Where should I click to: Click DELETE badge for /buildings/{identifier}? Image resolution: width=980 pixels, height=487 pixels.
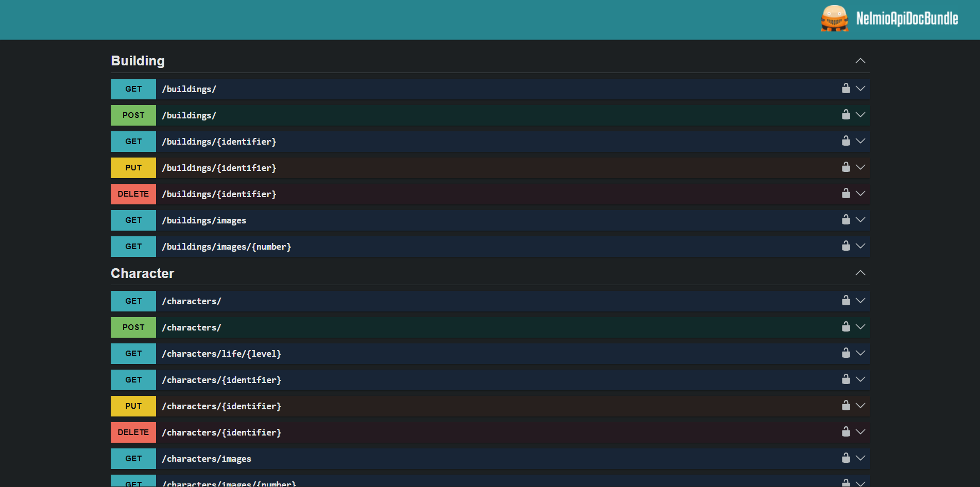click(x=133, y=194)
